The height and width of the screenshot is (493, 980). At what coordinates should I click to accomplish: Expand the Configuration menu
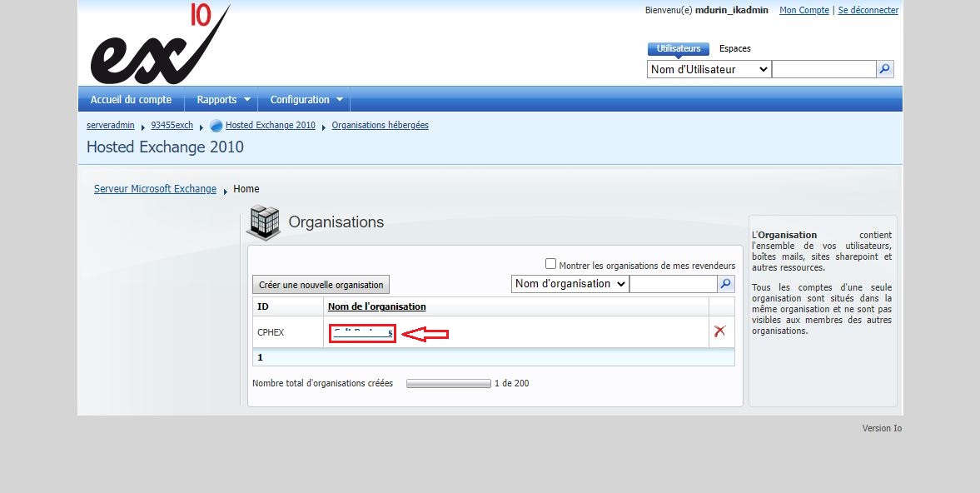pos(306,99)
